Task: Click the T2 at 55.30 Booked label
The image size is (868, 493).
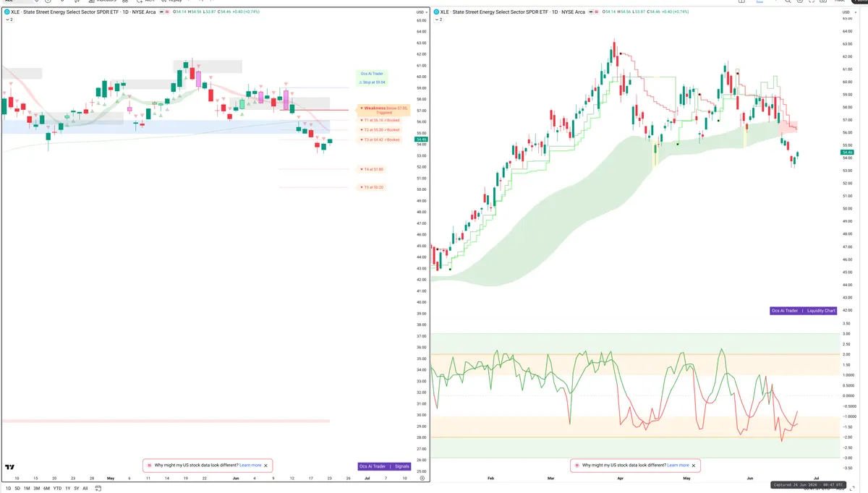Action: (380, 130)
